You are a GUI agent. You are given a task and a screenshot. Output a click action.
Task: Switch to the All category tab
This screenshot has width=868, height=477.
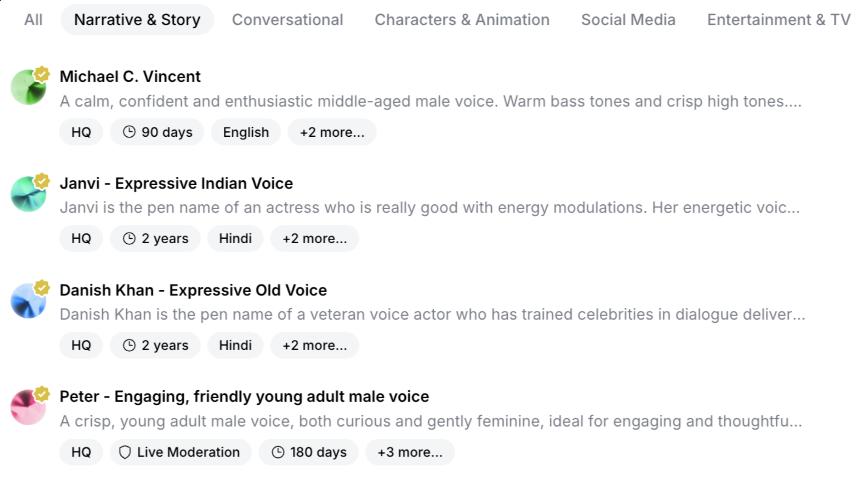point(33,20)
